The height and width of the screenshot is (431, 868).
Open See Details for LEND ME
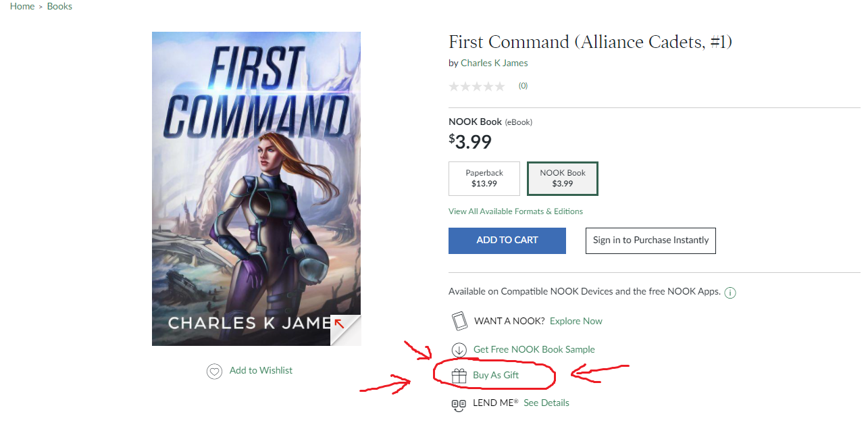coord(546,403)
